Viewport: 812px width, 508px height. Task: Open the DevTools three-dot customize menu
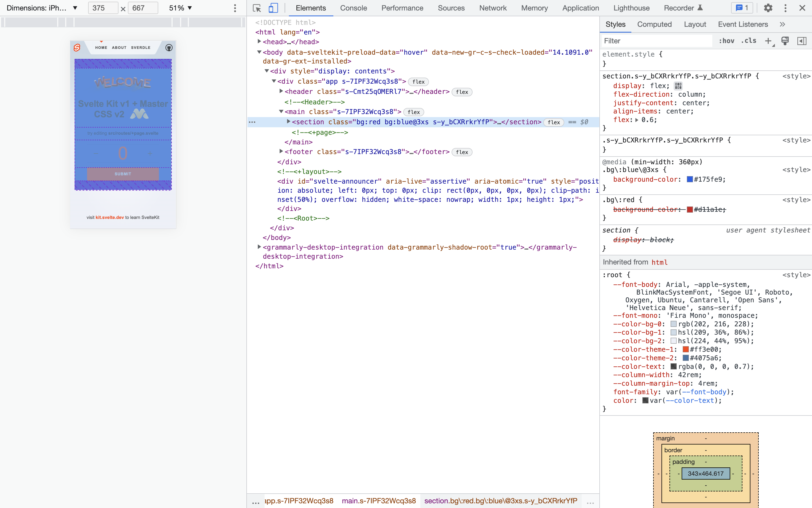tap(785, 8)
